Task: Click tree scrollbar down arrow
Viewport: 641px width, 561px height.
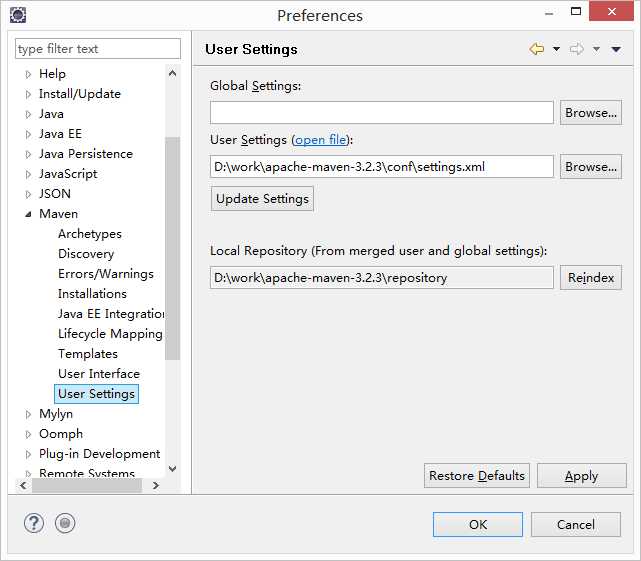Action: coord(173,469)
